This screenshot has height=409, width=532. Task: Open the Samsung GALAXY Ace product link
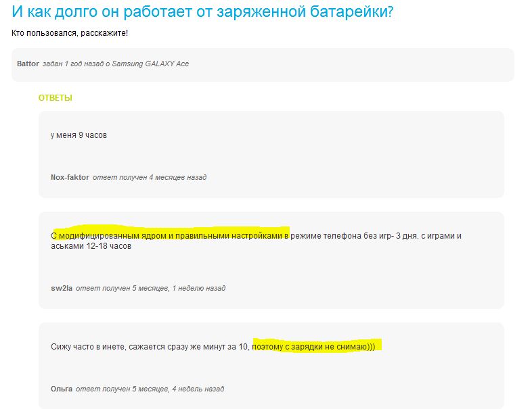[x=150, y=64]
